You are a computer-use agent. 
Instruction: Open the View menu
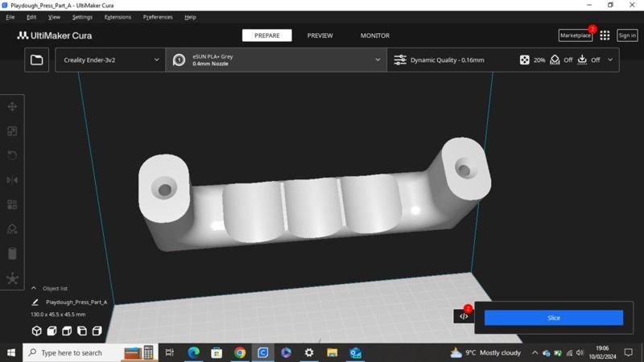54,17
